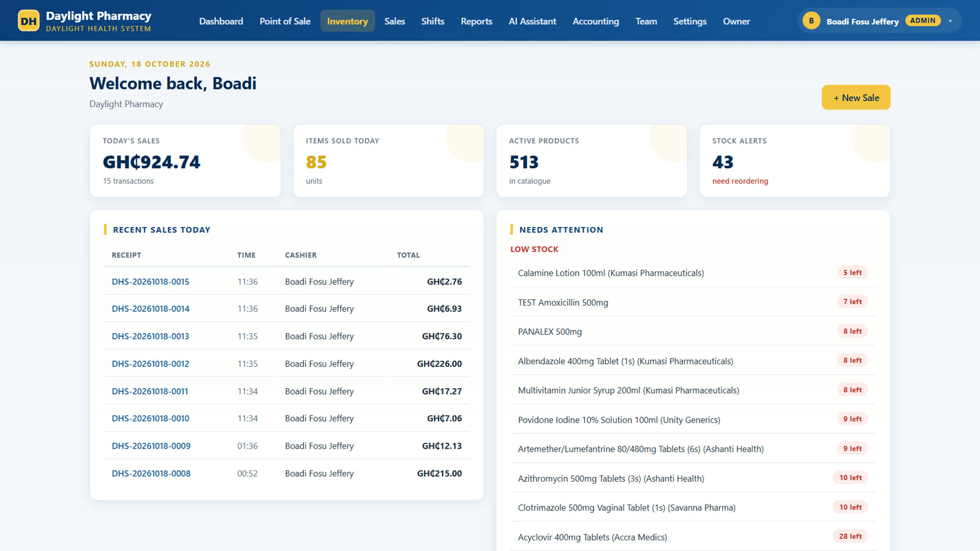Go to Point of Sale

tap(285, 21)
